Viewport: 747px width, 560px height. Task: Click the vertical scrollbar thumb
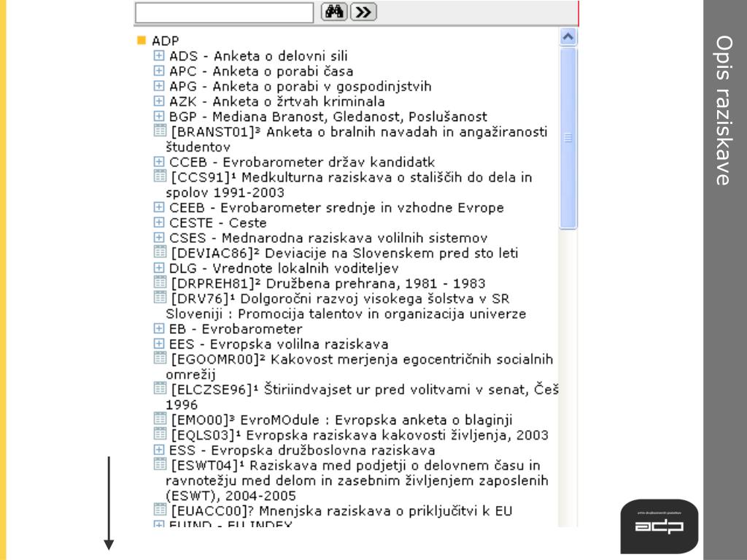point(568,139)
